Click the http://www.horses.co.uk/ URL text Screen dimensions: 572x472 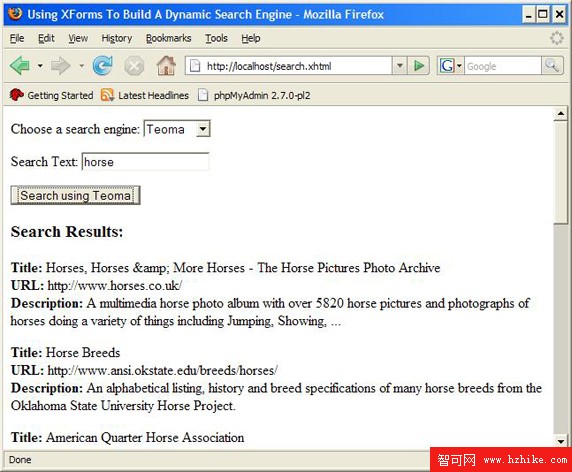(x=115, y=286)
